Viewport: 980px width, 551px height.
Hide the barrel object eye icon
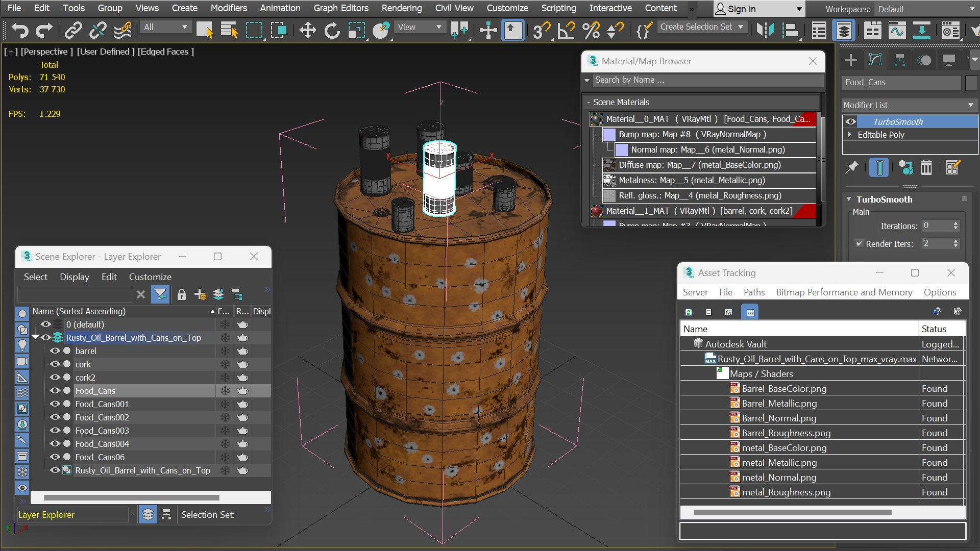[x=55, y=351]
